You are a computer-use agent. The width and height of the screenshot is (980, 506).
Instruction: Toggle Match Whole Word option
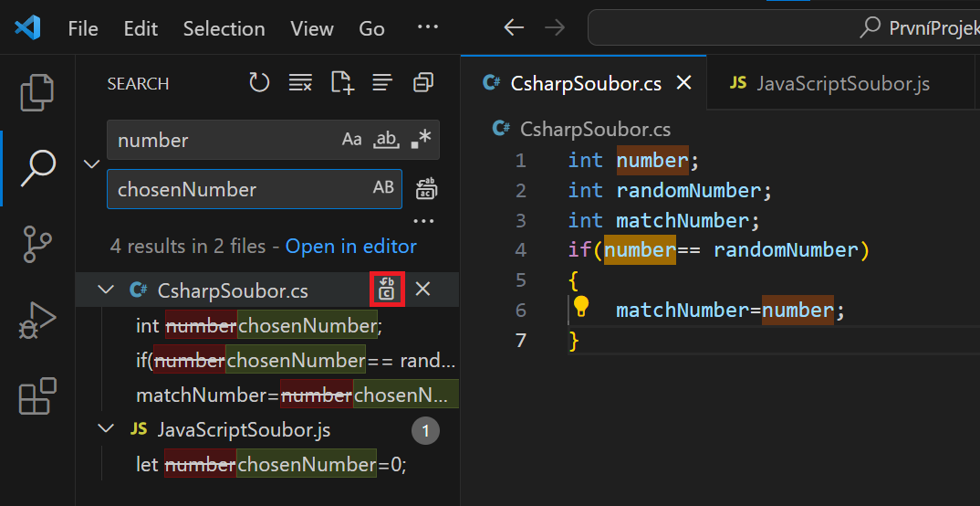coord(386,140)
